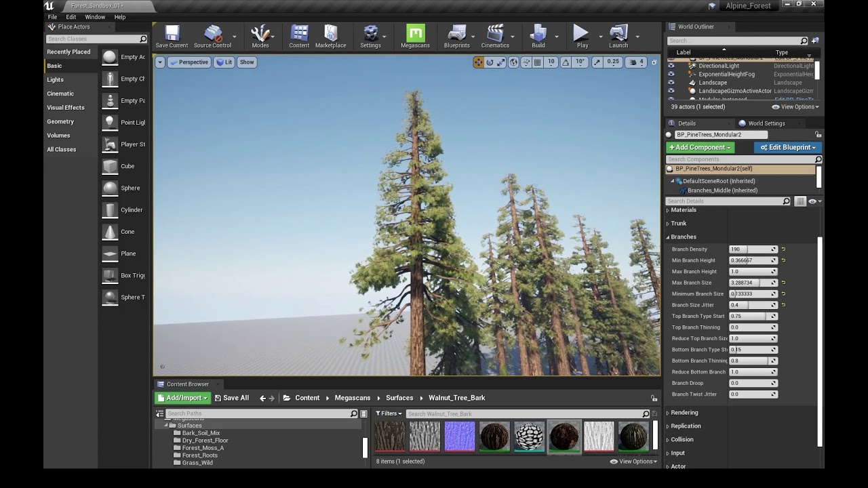The height and width of the screenshot is (488, 868).
Task: Click the Modes toolbar icon
Action: pos(260,37)
